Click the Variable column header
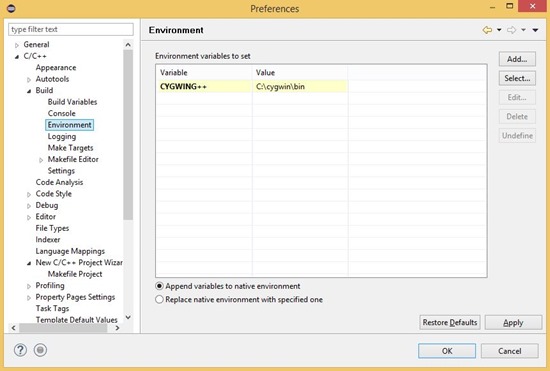This screenshot has height=371, width=550. pyautogui.click(x=204, y=73)
